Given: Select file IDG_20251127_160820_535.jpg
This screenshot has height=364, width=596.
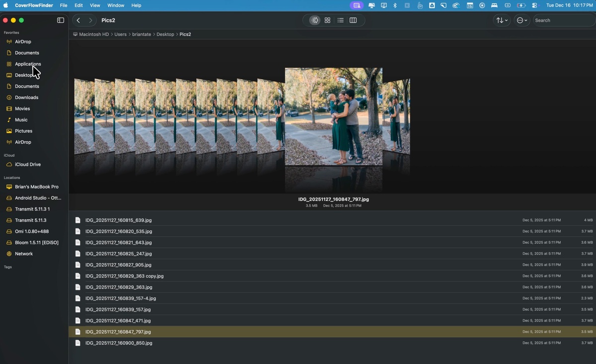Looking at the screenshot, I should 332,231.
